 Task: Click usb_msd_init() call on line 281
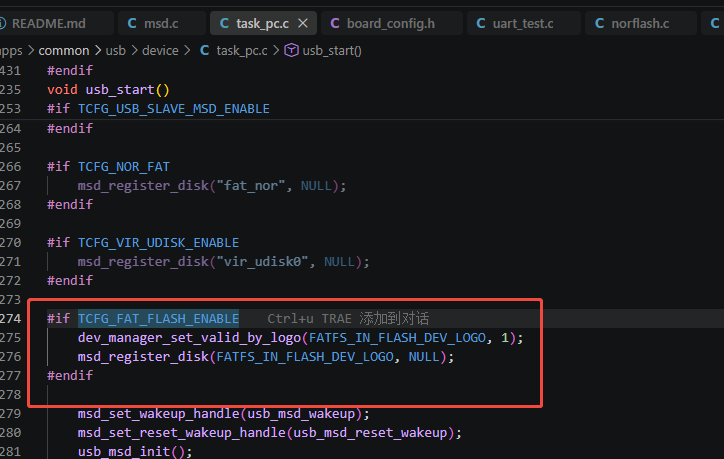pyautogui.click(x=135, y=452)
